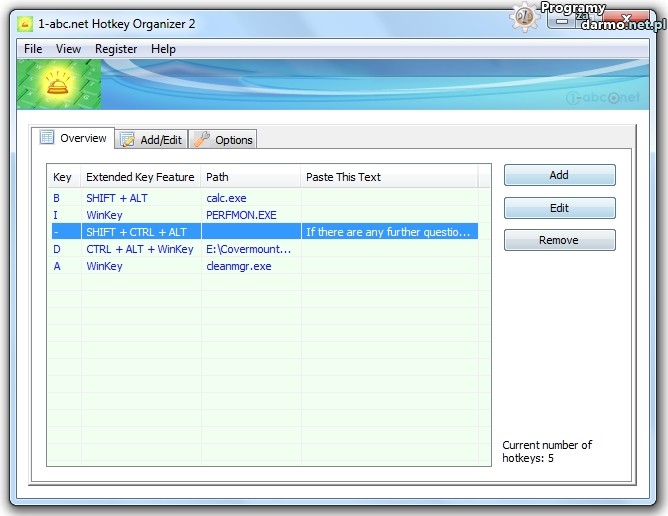The image size is (668, 516).
Task: Sort by Extended Key Feature column header
Action: click(140, 177)
